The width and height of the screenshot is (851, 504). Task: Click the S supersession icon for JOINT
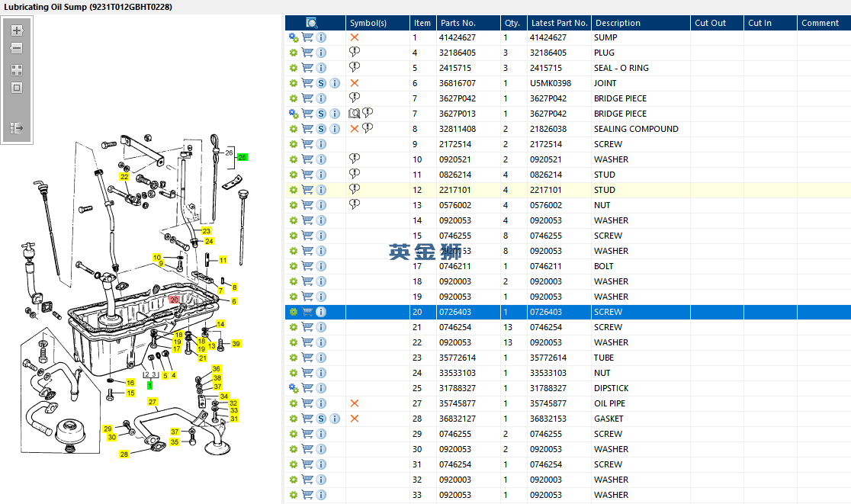321,83
